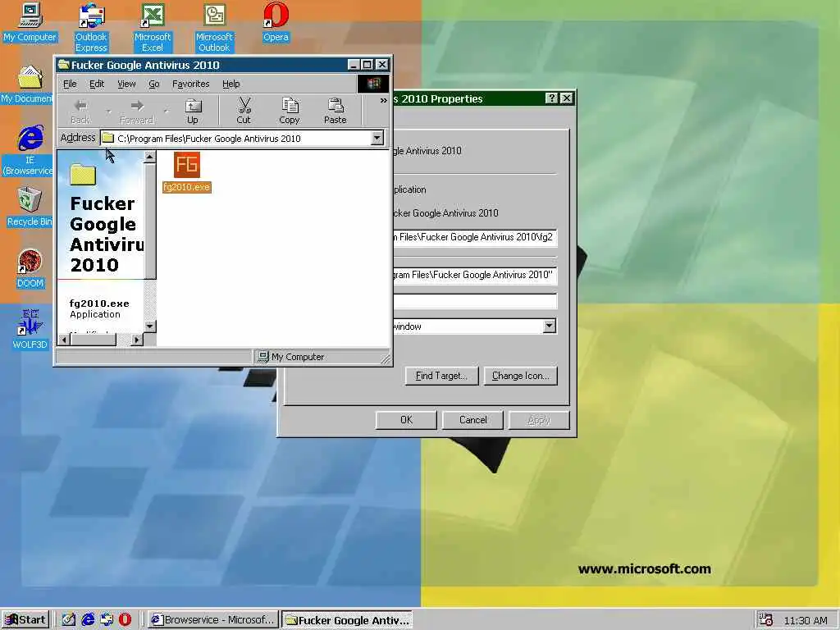
Task: Switch to Browservice taskbar button
Action: (x=213, y=620)
